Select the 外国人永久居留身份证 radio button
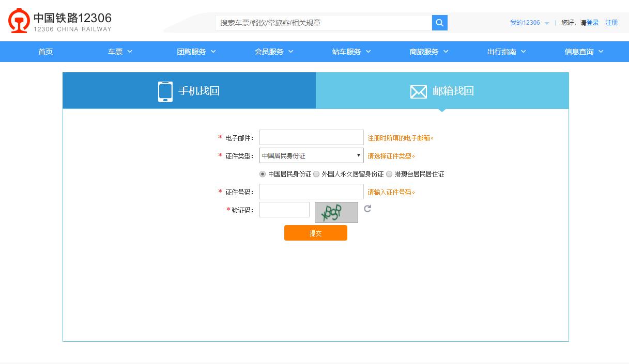Viewport: 629px width, 364px height. coord(316,174)
